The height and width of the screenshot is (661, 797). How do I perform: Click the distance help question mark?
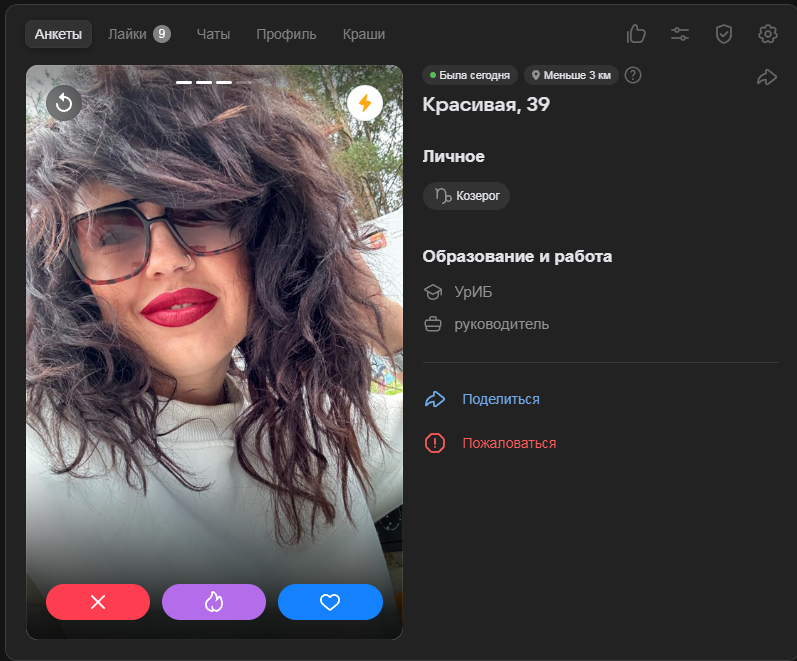(633, 75)
